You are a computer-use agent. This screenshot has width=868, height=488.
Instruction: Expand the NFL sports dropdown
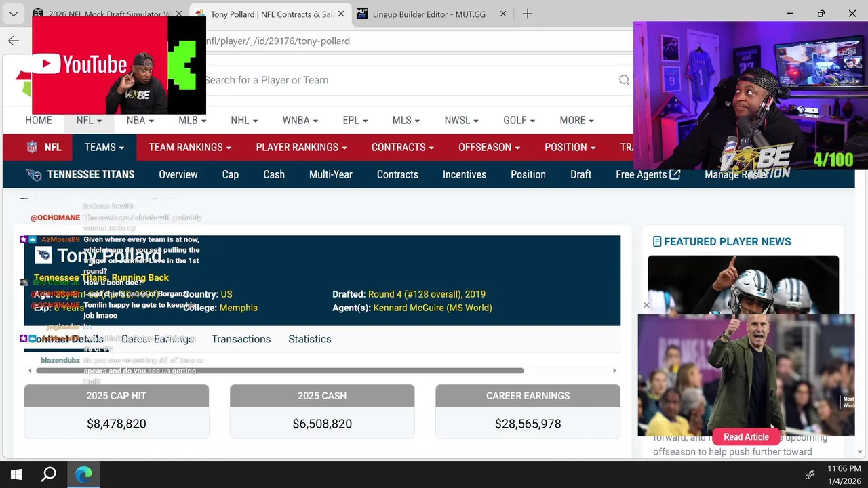pyautogui.click(x=89, y=120)
